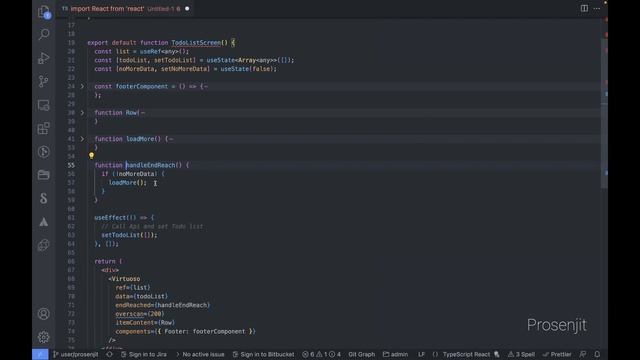Open Git Graph from status bar
The image size is (640, 360).
pos(362,354)
